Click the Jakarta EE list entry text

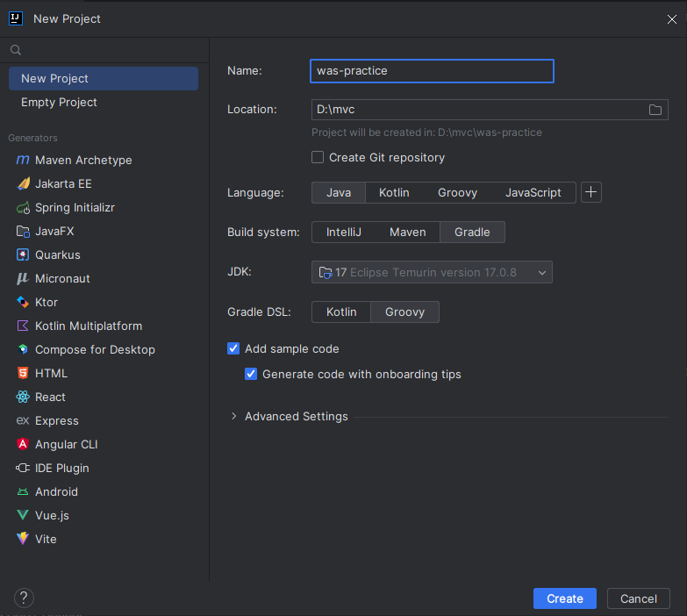[63, 184]
